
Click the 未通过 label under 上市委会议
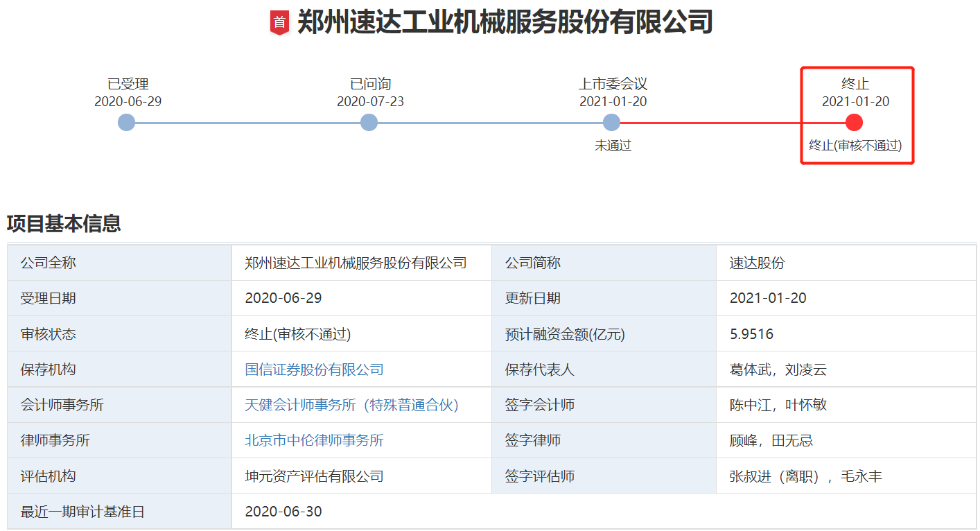tap(613, 146)
